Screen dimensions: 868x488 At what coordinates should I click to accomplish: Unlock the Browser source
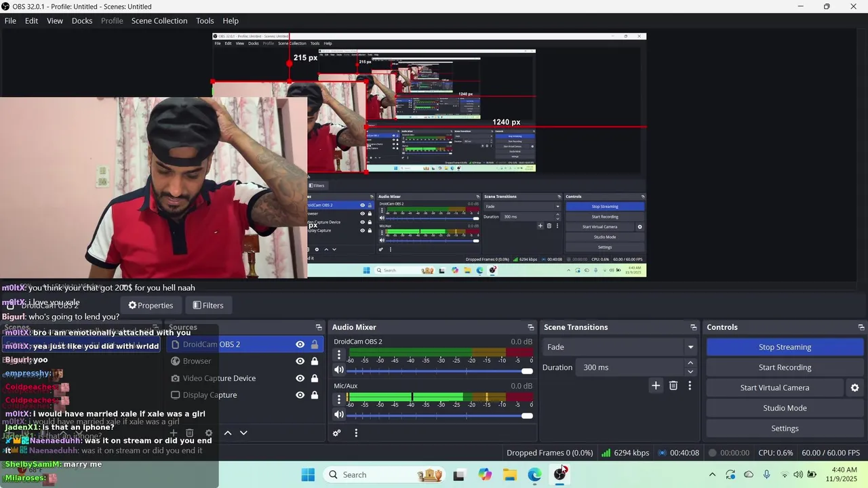(x=315, y=361)
